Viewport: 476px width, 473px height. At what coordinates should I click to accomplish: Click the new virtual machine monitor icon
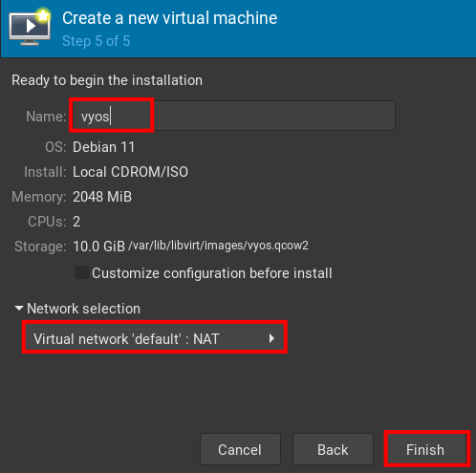[x=30, y=27]
